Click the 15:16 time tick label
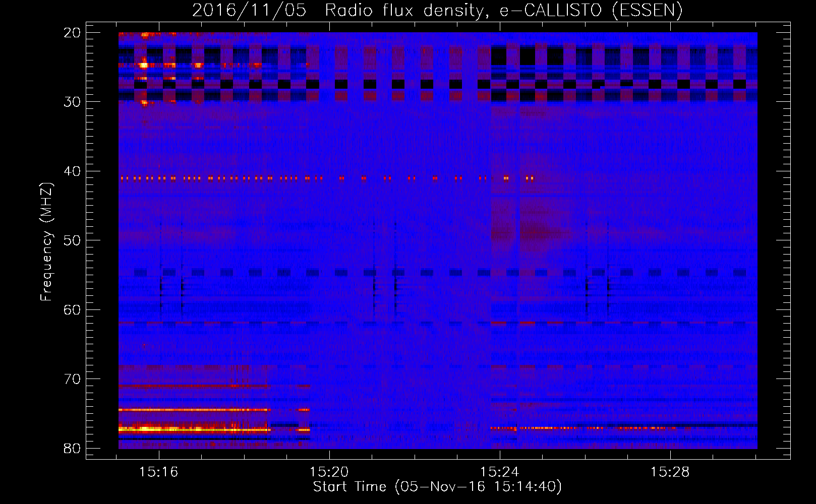The height and width of the screenshot is (504, 816). [x=159, y=472]
